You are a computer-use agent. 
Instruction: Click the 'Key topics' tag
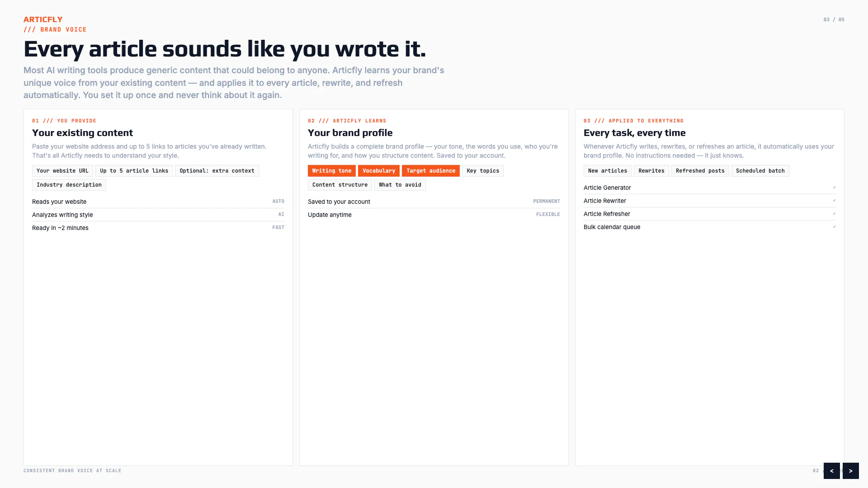point(483,171)
